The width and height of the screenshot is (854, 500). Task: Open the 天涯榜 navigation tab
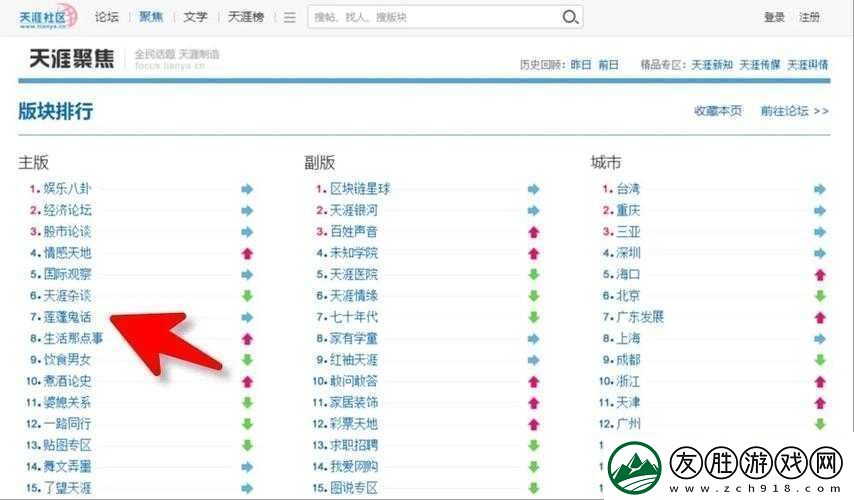coord(245,17)
